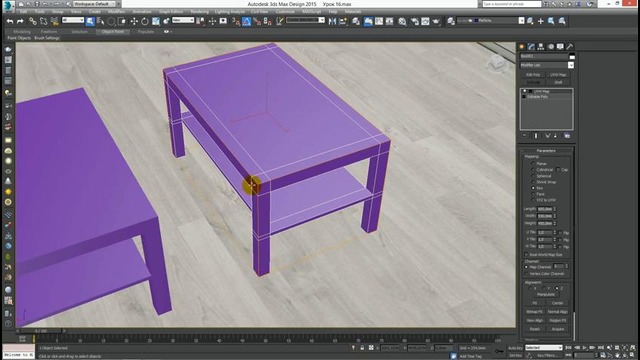This screenshot has height=360, width=640.
Task: Click the Redo arrow icon
Action: tap(20, 21)
